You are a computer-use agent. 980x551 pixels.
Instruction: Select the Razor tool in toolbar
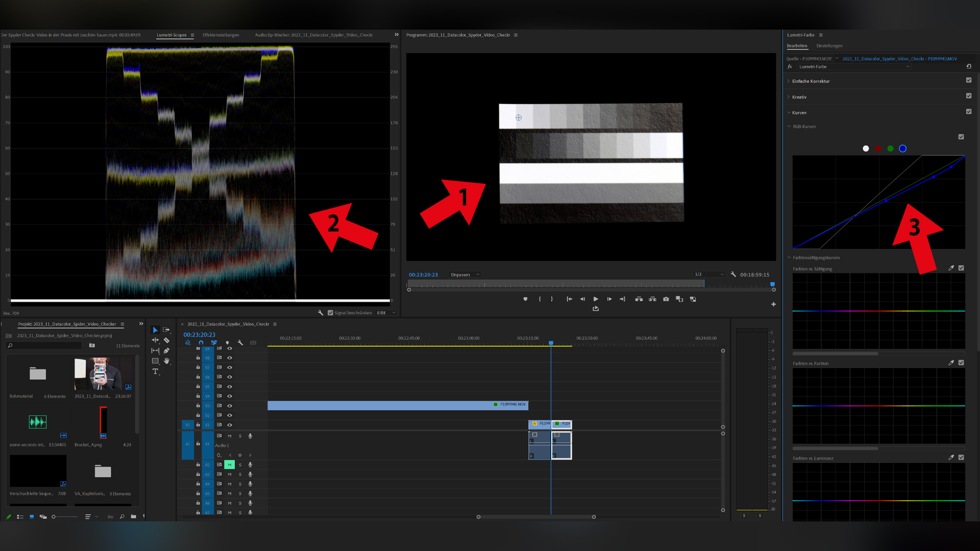point(166,340)
